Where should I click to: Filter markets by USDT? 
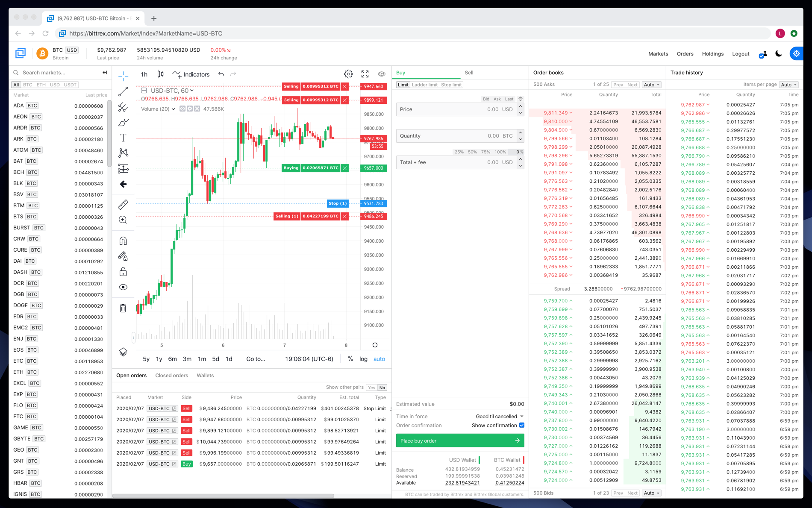pos(70,85)
